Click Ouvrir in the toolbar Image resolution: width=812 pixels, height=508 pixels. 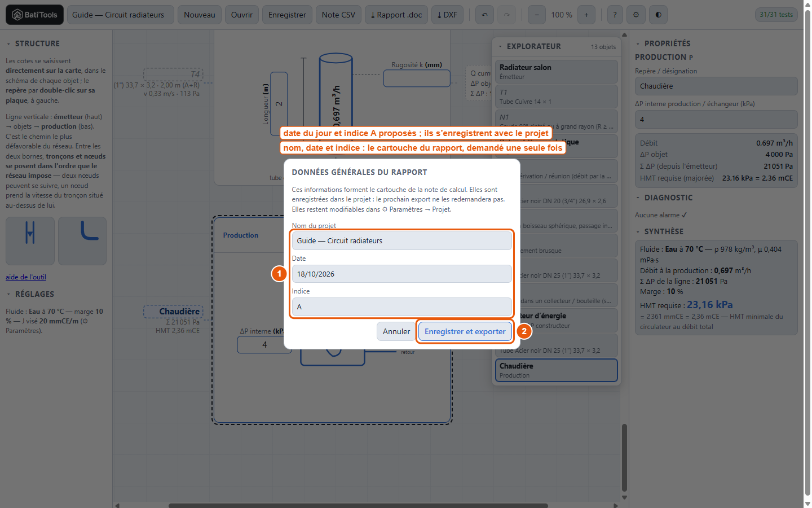242,15
